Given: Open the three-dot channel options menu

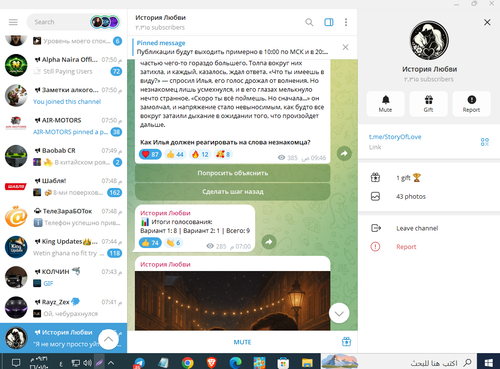Looking at the screenshot, I should (346, 22).
